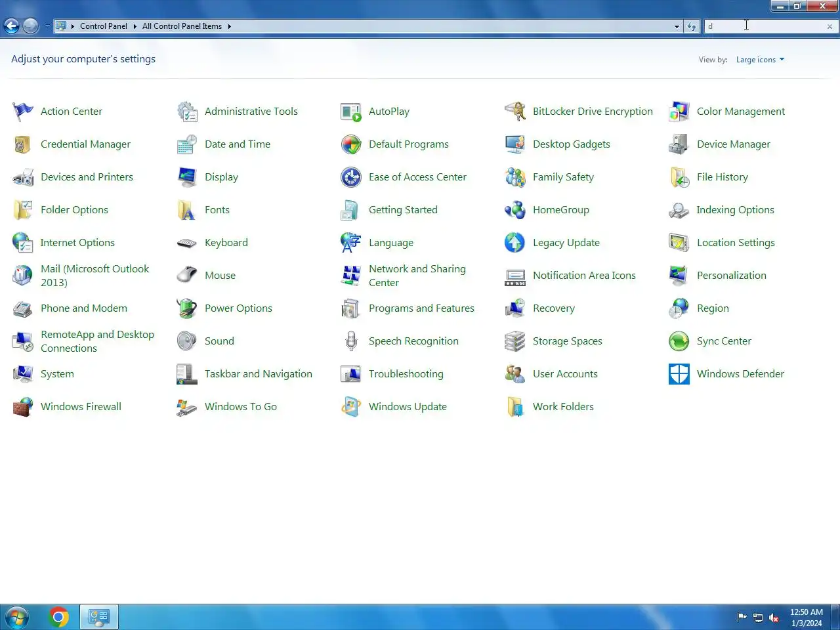The width and height of the screenshot is (840, 630).
Task: Click the Back navigation button
Action: tap(12, 26)
